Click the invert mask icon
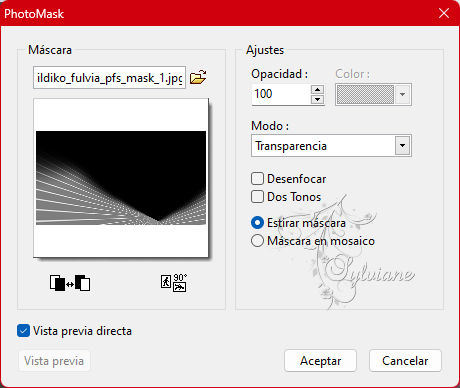The image size is (460, 388). (70, 283)
